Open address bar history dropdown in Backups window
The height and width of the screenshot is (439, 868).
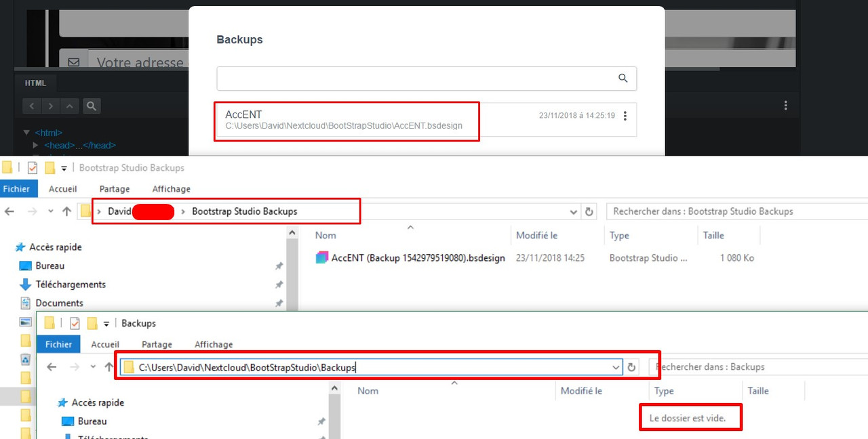tap(616, 367)
